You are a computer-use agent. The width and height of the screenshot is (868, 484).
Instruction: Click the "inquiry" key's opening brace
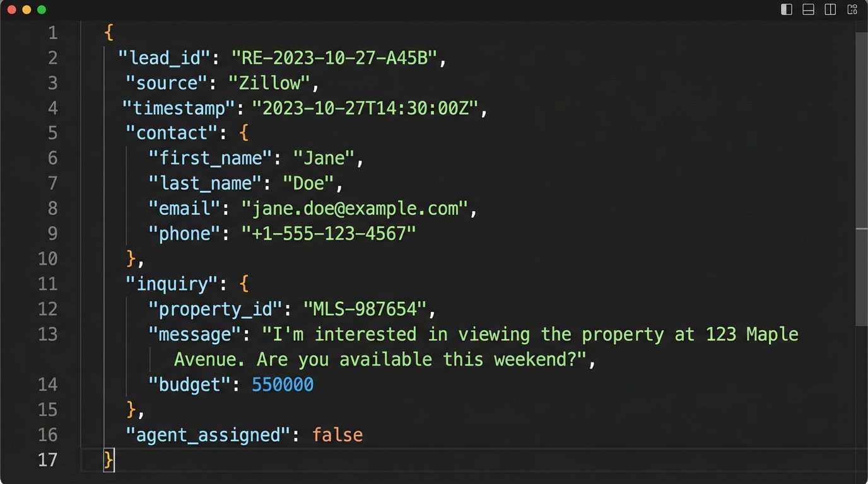click(x=244, y=284)
